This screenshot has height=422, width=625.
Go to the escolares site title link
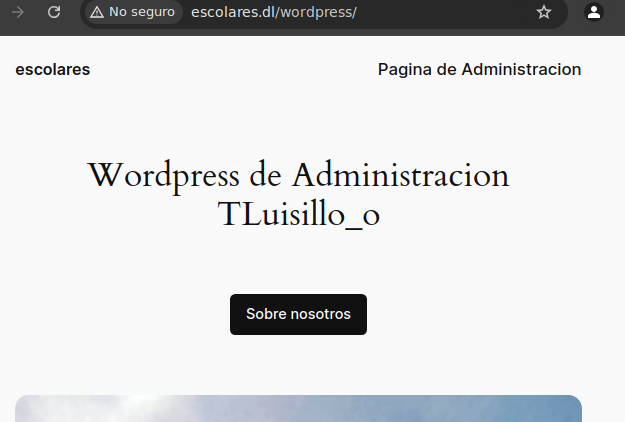52,69
